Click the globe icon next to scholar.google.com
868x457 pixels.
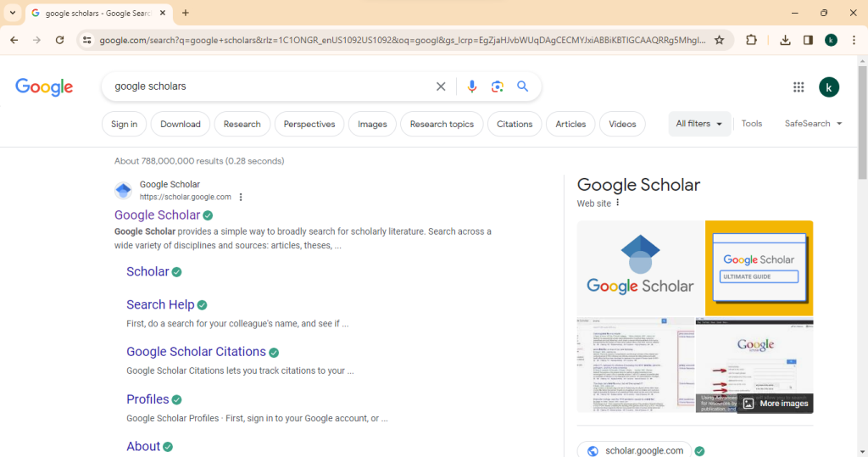[x=593, y=451]
